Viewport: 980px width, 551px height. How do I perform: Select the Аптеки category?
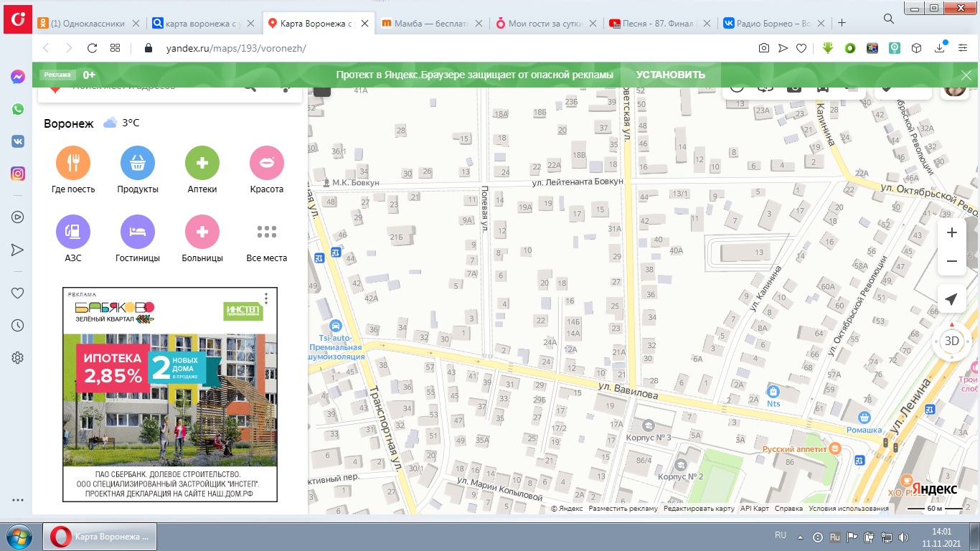tap(202, 171)
